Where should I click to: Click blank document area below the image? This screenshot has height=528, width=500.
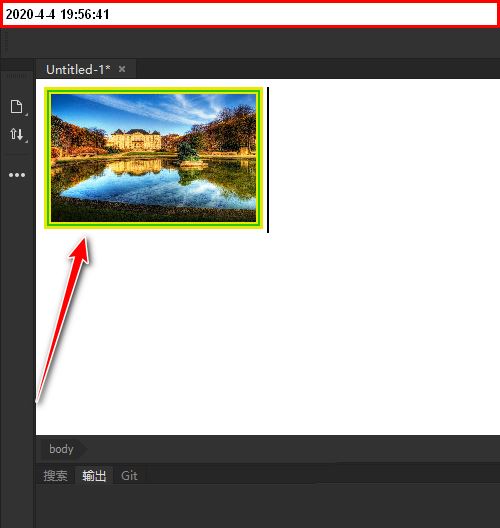pyautogui.click(x=268, y=333)
